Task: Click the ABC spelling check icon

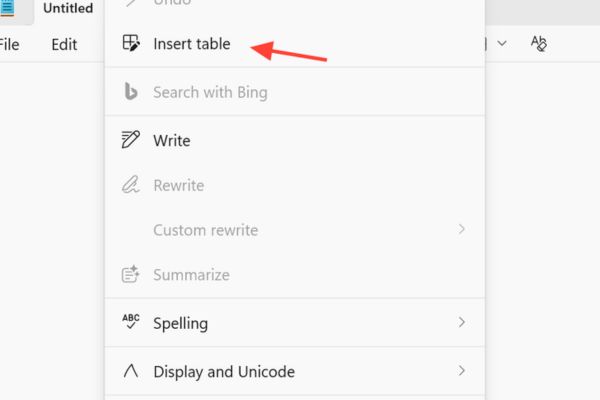Action: coord(130,322)
